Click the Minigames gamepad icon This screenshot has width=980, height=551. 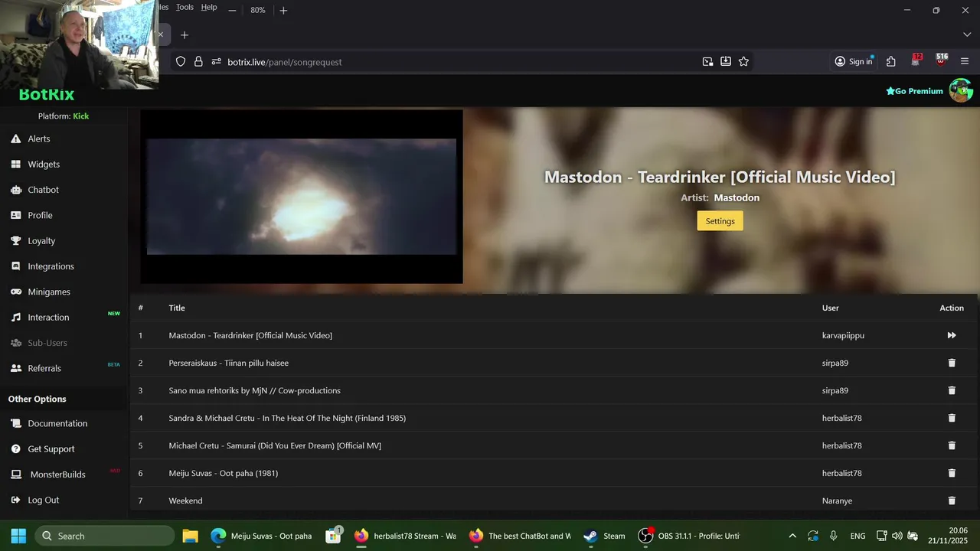pos(15,292)
